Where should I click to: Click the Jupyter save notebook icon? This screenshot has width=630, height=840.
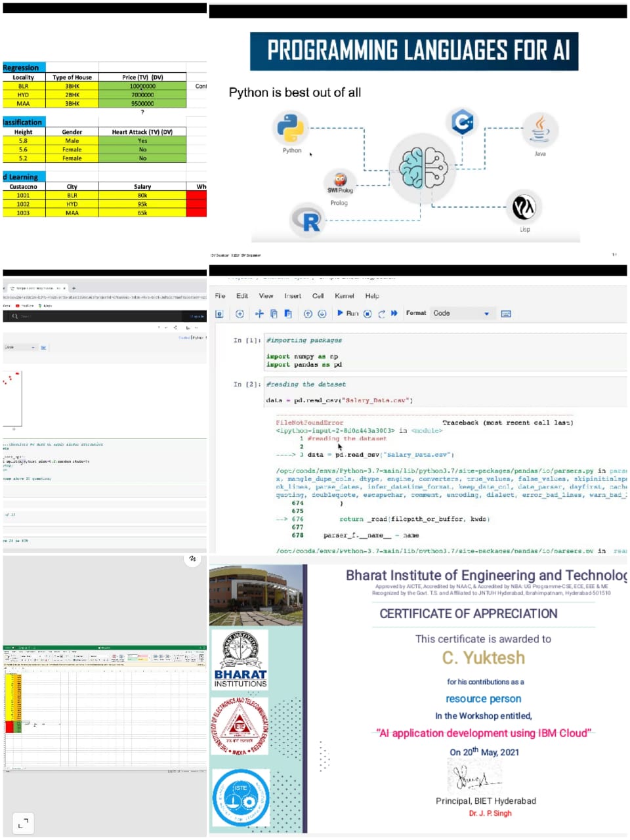pyautogui.click(x=220, y=314)
